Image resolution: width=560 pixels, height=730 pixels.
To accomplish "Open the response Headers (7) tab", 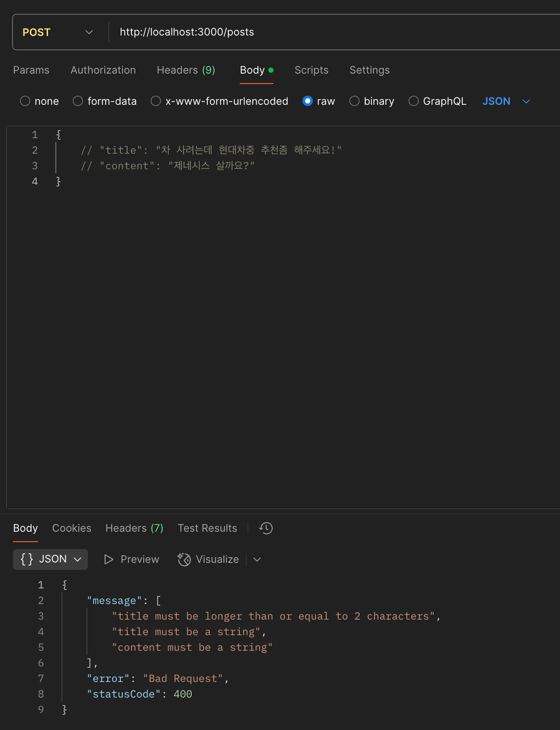I will (135, 528).
